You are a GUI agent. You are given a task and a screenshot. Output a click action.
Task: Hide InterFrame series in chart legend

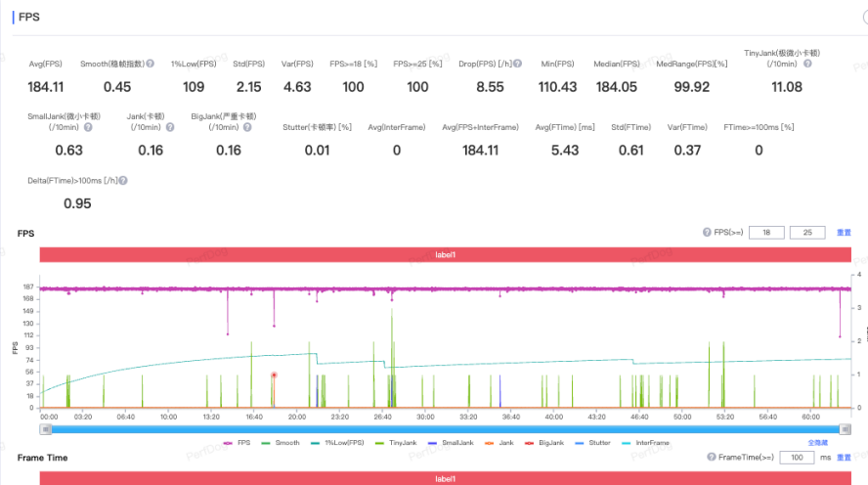pyautogui.click(x=645, y=443)
